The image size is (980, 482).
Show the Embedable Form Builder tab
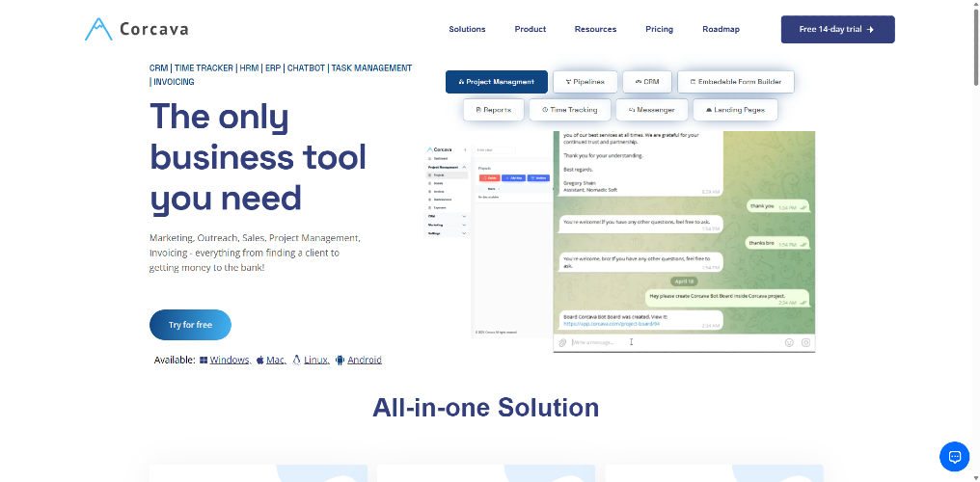(736, 82)
